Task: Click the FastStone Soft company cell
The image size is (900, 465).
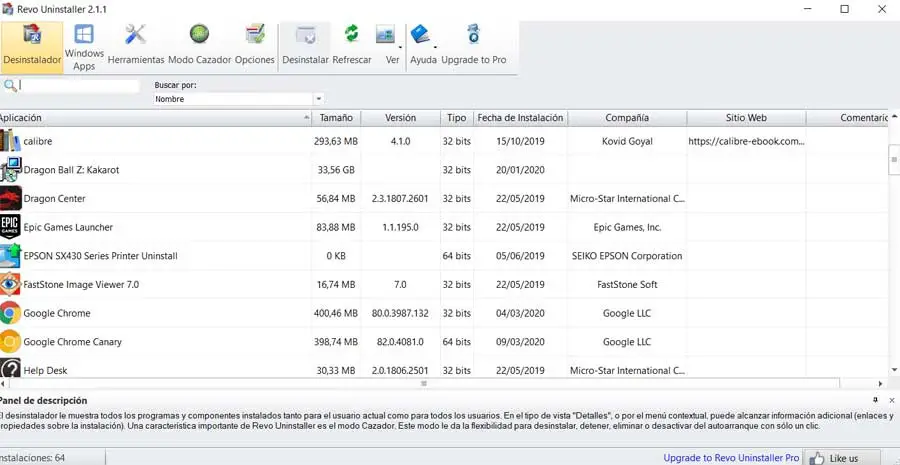Action: [627, 285]
